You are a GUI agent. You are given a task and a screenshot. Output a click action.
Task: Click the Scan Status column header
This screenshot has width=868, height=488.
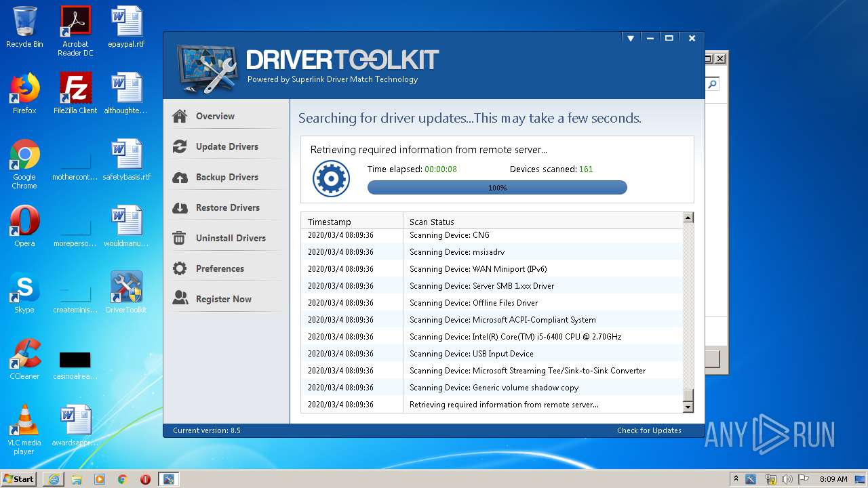tap(542, 222)
